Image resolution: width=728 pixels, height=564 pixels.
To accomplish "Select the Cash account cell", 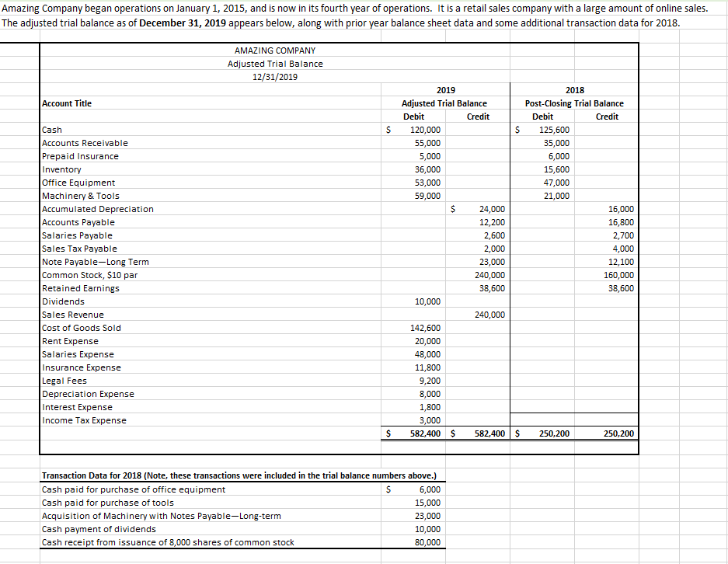I will pos(51,130).
